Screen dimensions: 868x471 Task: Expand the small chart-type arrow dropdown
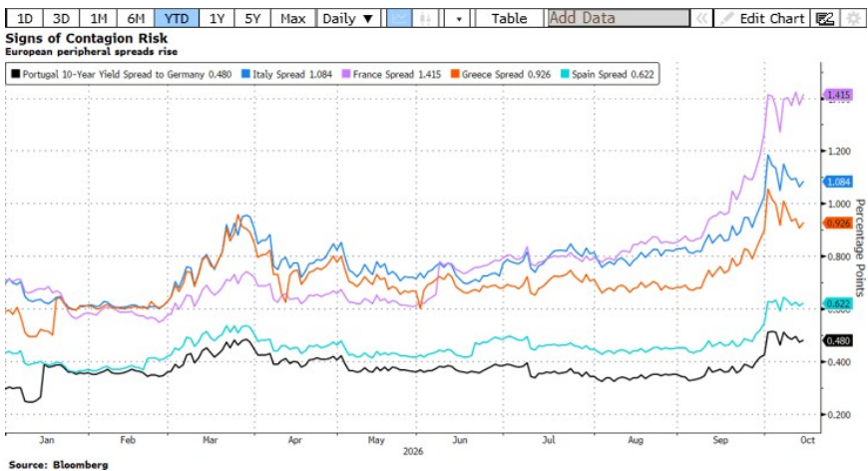[x=458, y=18]
